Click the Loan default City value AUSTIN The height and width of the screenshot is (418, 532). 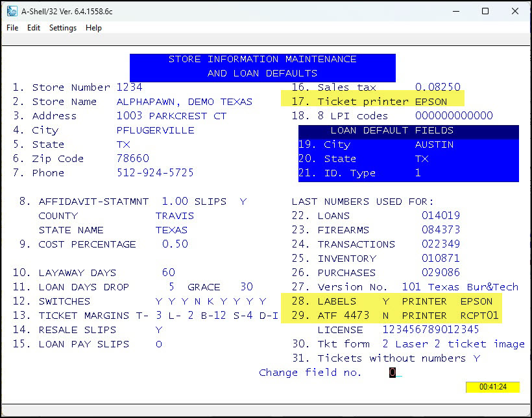[x=435, y=145]
